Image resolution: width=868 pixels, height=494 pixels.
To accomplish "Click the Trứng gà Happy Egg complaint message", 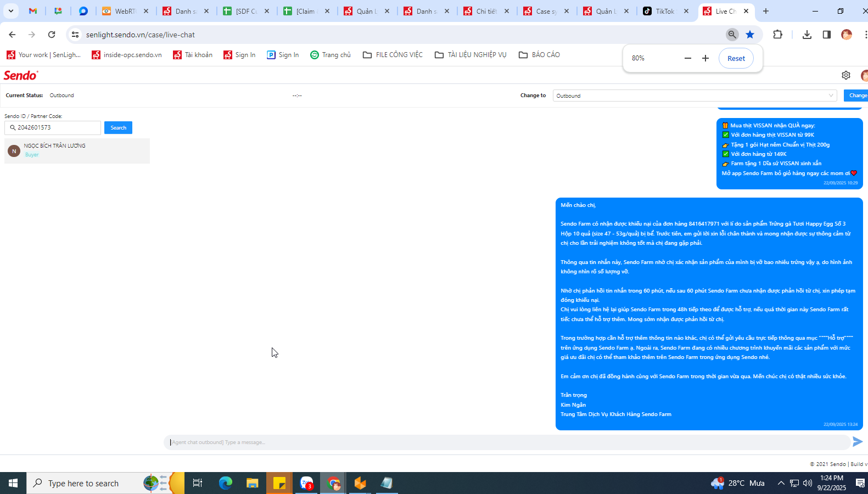I will pyautogui.click(x=709, y=314).
